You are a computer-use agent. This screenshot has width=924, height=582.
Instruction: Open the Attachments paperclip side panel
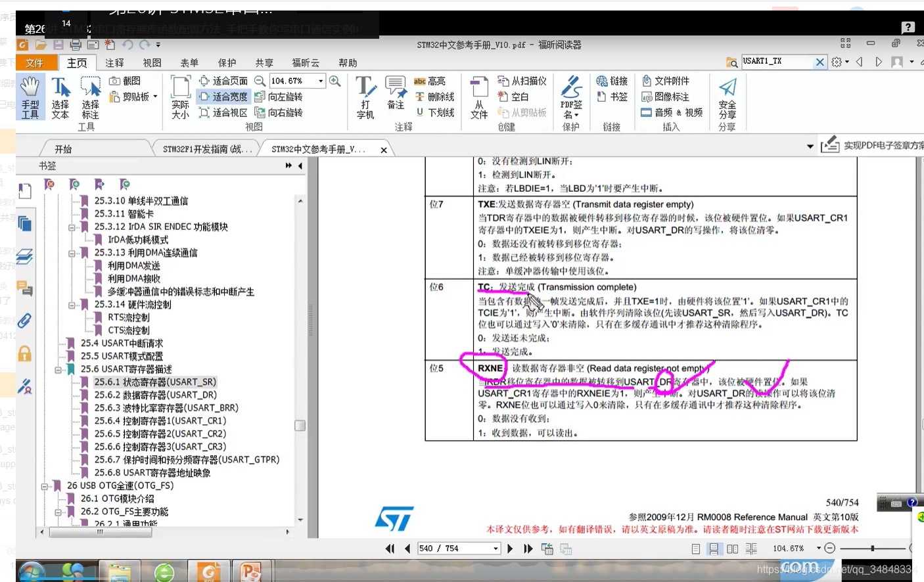(x=24, y=321)
